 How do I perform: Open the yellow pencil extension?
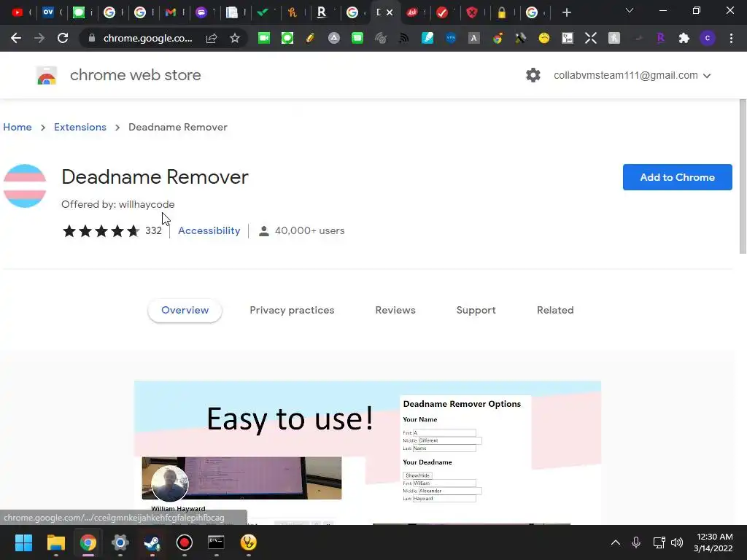310,38
